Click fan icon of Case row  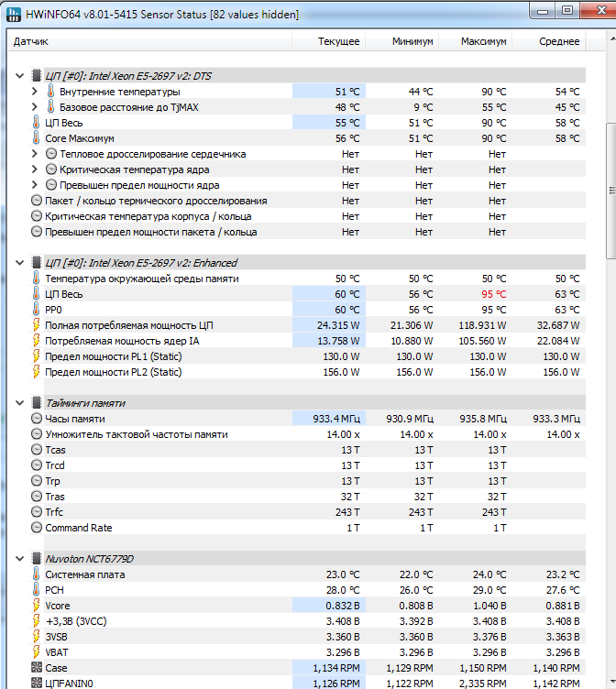[x=37, y=667]
